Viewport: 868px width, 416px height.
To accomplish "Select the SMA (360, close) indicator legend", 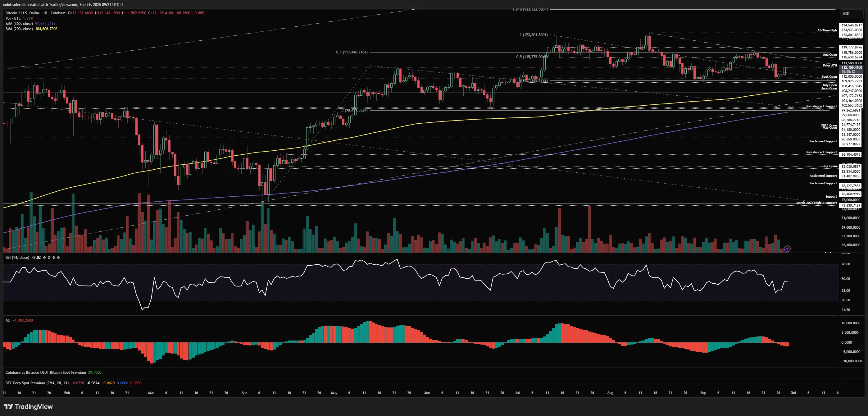I will tap(19, 24).
